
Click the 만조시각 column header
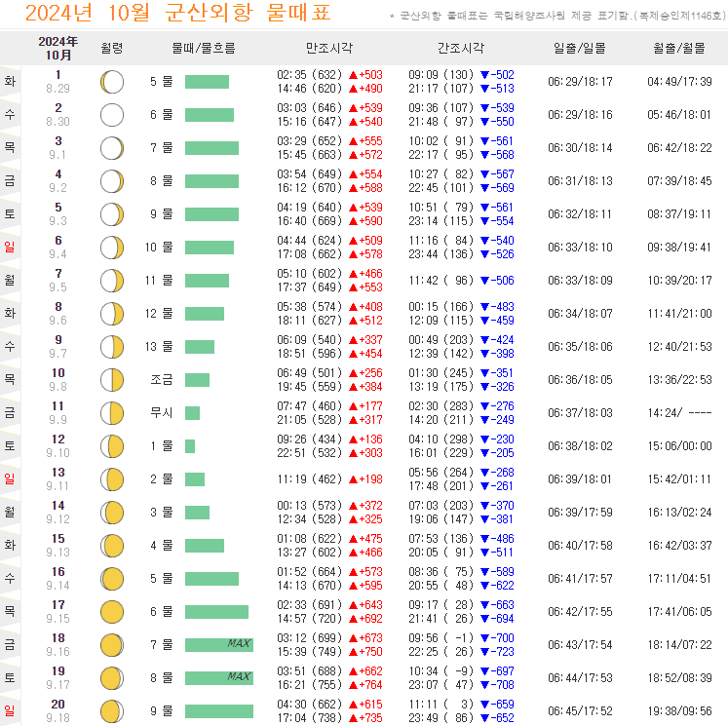tap(329, 48)
